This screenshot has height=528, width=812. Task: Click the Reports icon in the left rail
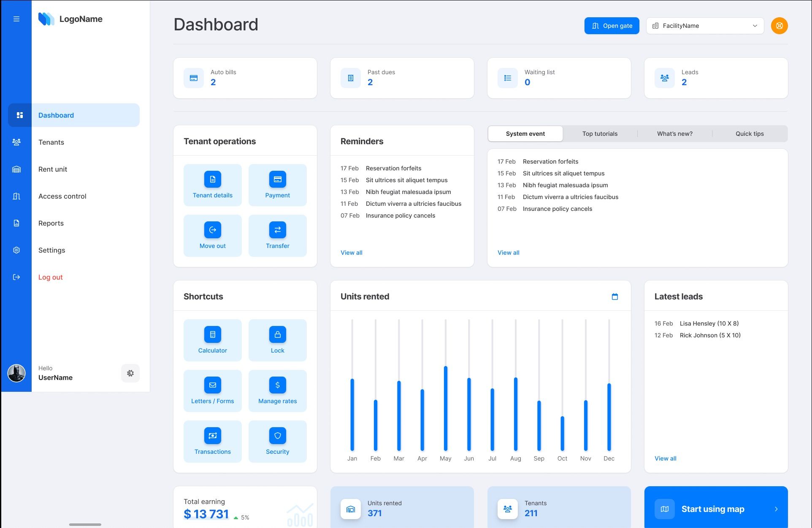click(16, 223)
